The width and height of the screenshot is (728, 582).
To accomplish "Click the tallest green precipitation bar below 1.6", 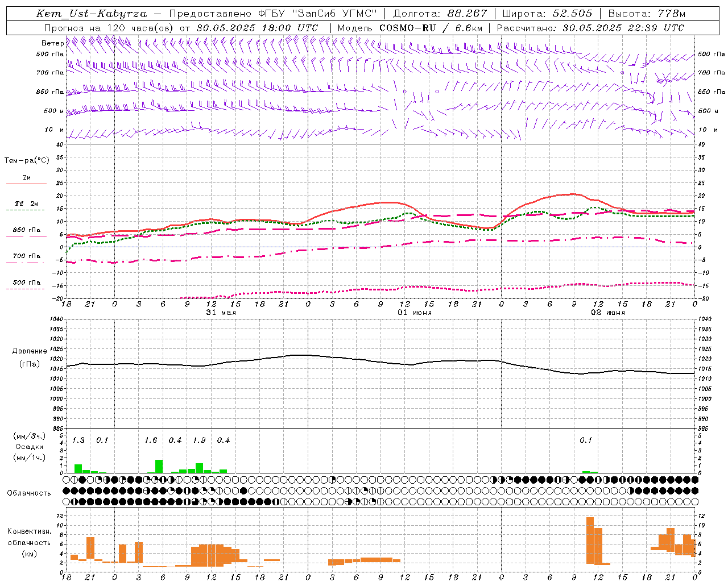I will 159,466.
